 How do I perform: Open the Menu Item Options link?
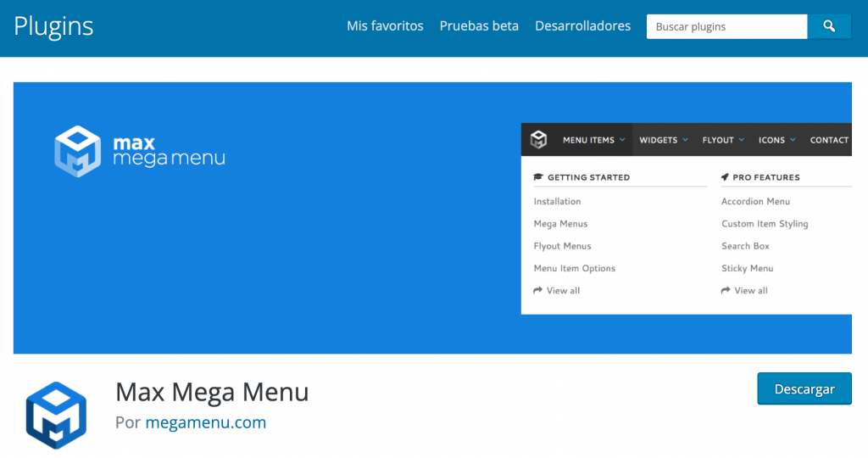click(x=575, y=268)
